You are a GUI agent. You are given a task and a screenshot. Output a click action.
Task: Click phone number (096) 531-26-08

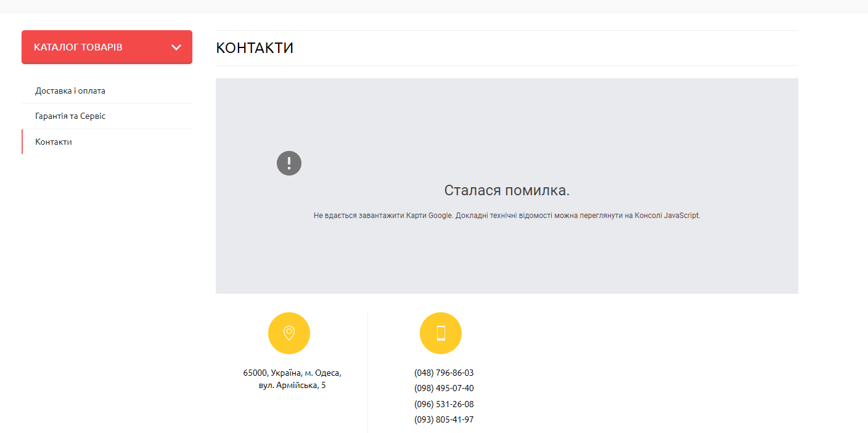[x=444, y=404]
